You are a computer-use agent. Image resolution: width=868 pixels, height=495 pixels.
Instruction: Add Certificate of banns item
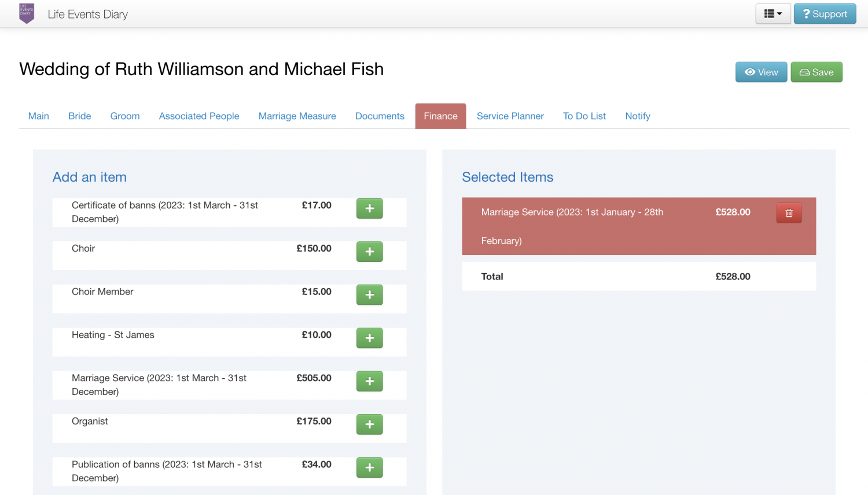tap(369, 208)
